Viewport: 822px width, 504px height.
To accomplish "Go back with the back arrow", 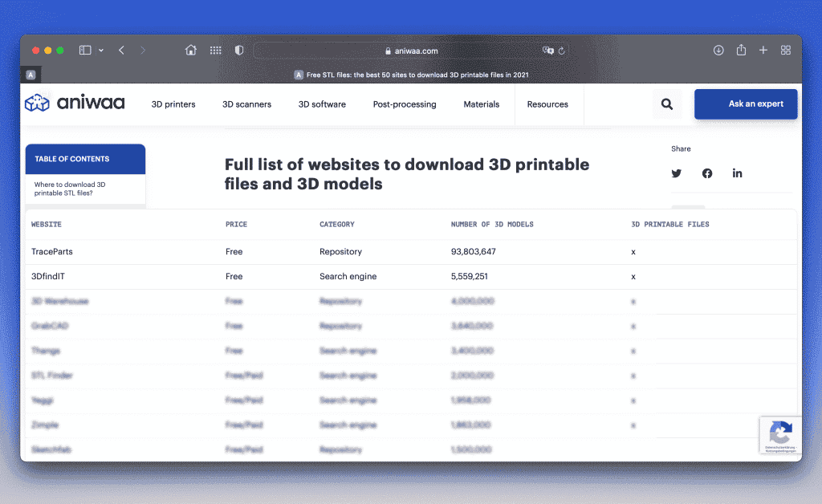I will pyautogui.click(x=121, y=51).
